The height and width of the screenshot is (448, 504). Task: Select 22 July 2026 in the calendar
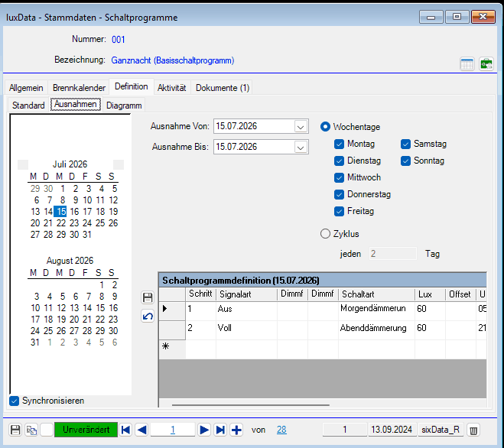click(61, 223)
